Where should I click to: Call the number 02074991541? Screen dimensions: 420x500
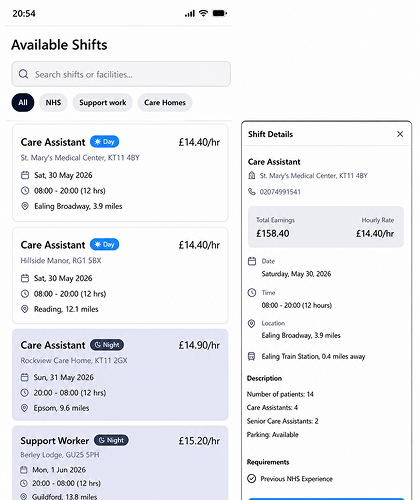click(x=280, y=192)
